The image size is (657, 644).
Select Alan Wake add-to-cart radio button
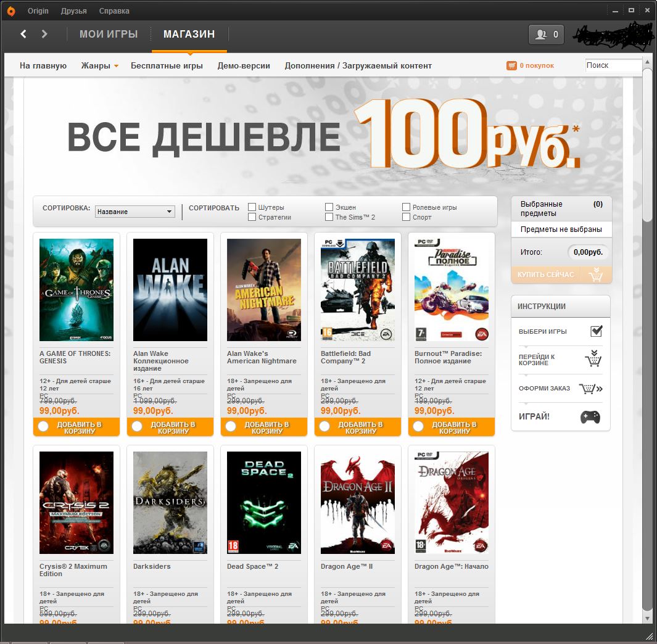(x=137, y=426)
